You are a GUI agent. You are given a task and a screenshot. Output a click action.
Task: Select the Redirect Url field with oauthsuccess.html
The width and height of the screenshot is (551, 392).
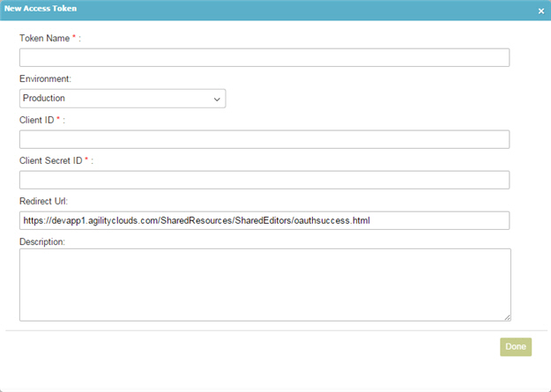coord(264,220)
